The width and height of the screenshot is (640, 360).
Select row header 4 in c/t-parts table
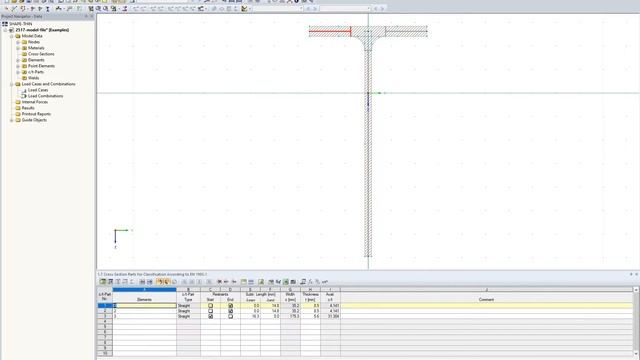(x=105, y=322)
